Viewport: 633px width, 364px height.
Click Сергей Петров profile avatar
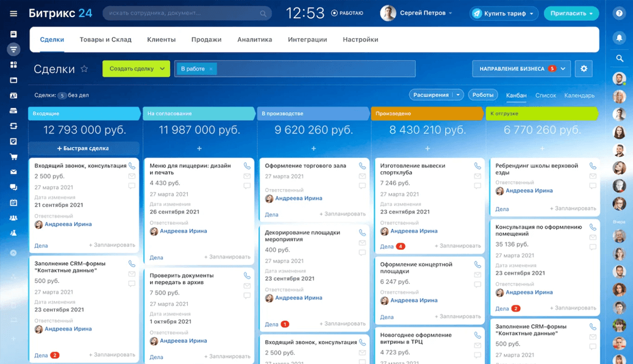388,13
